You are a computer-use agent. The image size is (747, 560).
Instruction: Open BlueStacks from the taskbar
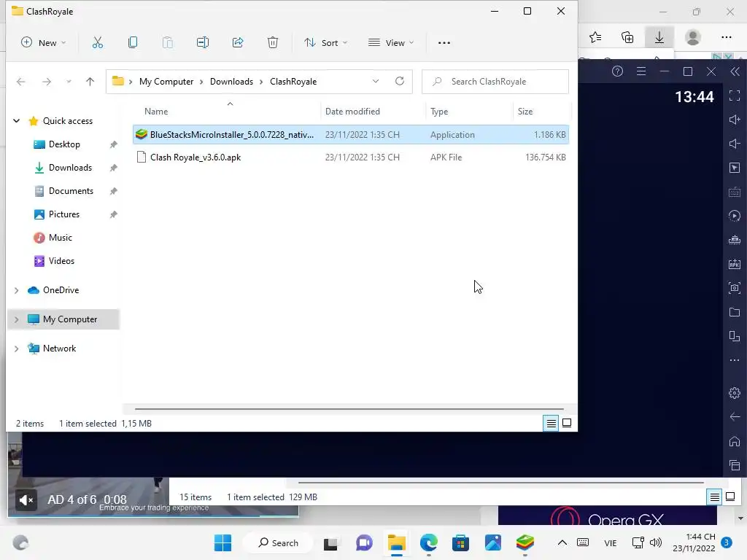[x=525, y=542]
